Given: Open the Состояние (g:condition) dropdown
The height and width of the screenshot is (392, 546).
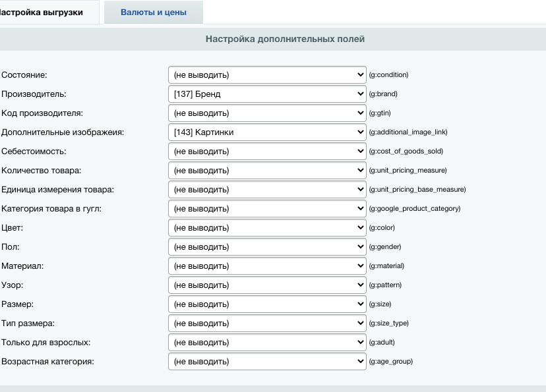Looking at the screenshot, I should tap(267, 75).
